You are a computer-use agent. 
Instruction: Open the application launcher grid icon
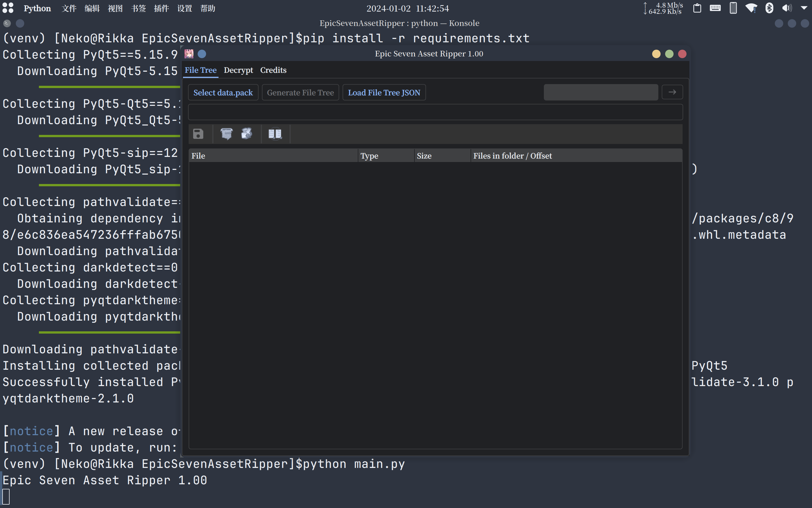point(8,8)
